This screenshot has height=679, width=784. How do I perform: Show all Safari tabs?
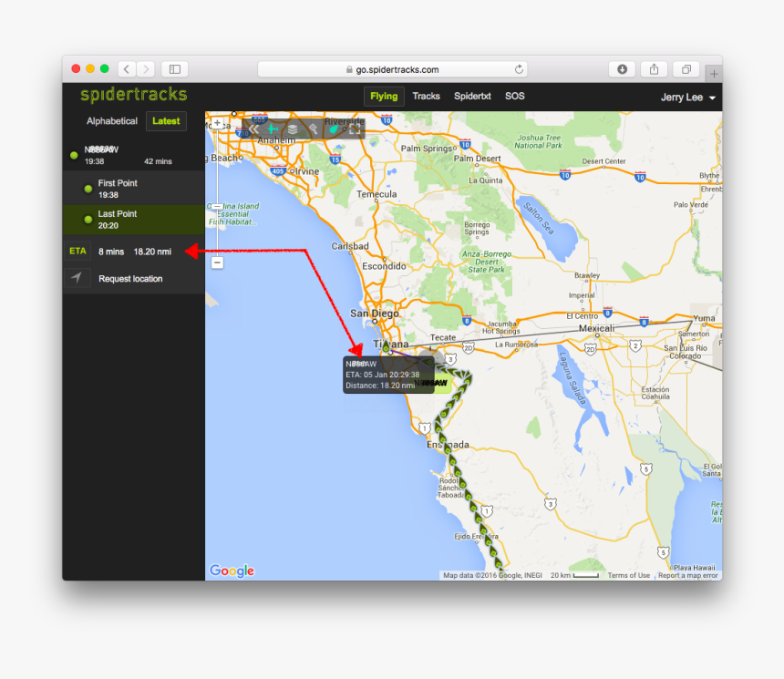tap(686, 69)
